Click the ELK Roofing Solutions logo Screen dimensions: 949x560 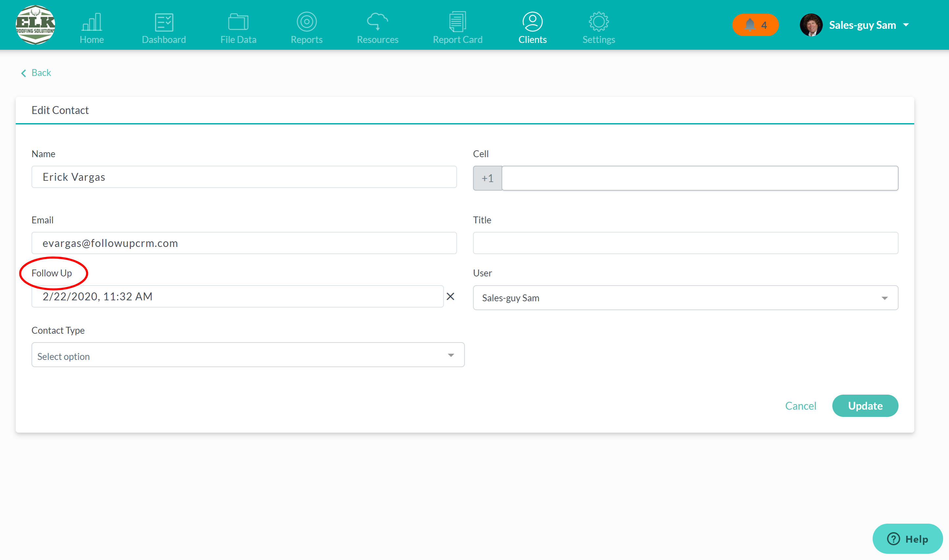click(35, 25)
